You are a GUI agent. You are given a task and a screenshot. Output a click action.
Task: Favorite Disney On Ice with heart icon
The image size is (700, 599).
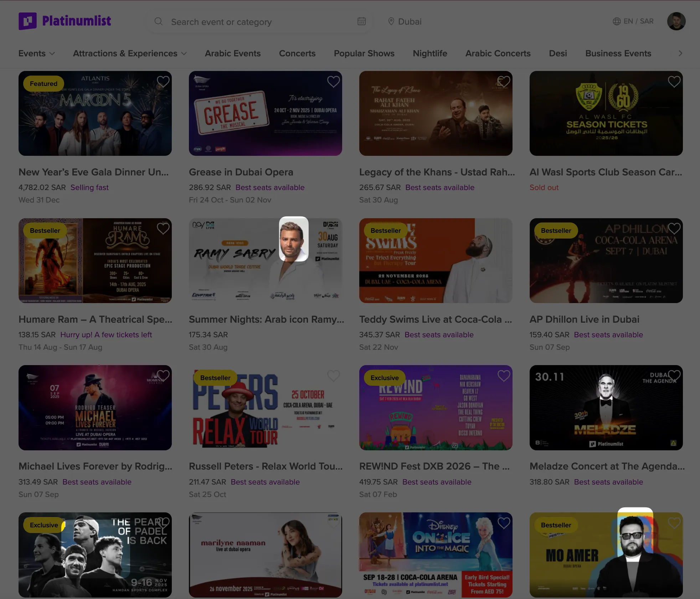(504, 523)
